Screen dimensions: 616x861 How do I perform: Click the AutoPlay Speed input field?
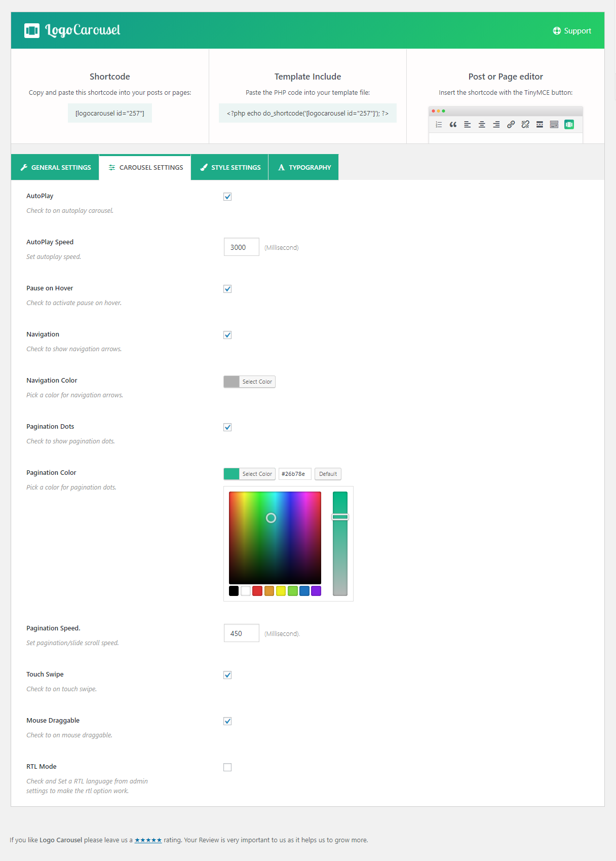(241, 247)
